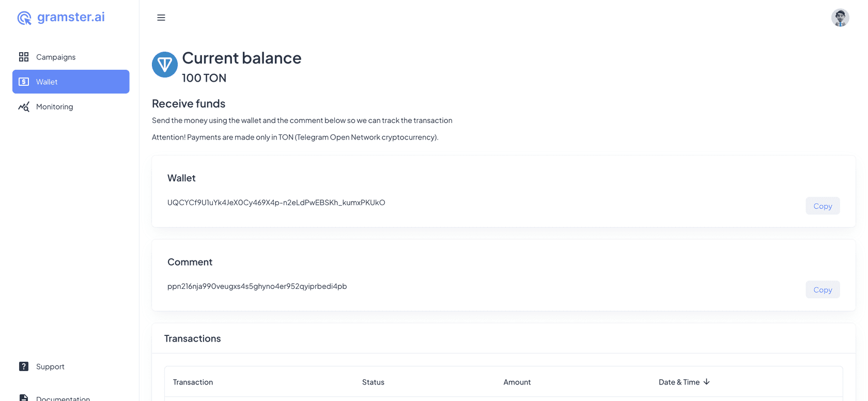The height and width of the screenshot is (401, 868).
Task: Copy the wallet address
Action: pos(823,206)
